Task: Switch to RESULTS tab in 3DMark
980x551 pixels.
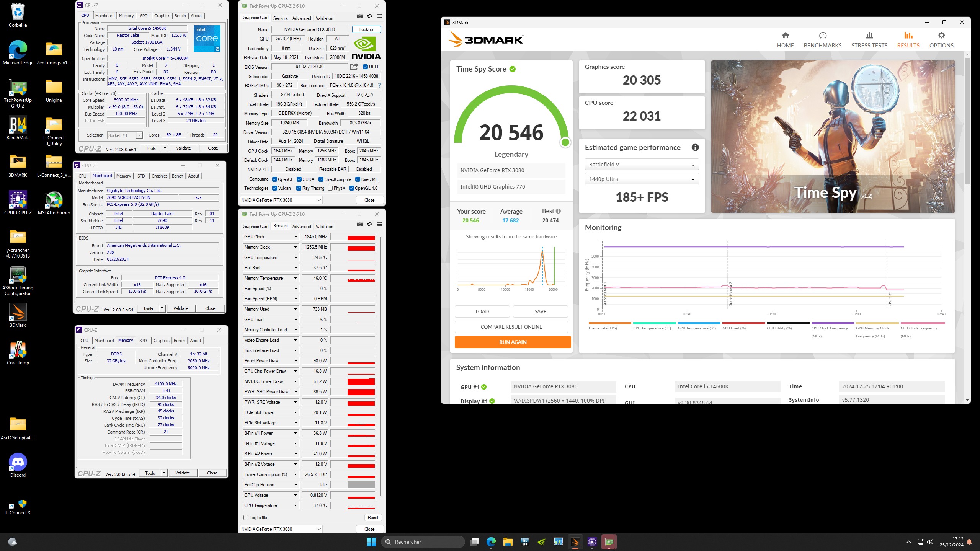Action: 908,40
